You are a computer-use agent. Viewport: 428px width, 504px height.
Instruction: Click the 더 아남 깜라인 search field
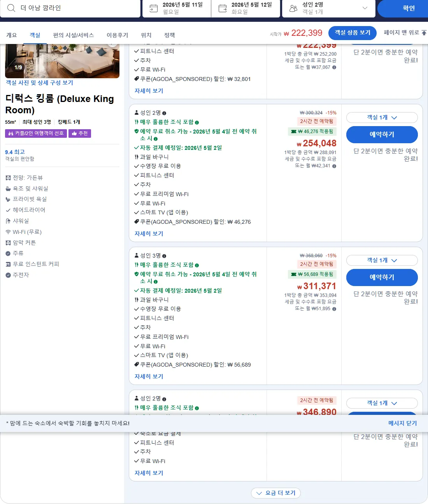tap(70, 8)
